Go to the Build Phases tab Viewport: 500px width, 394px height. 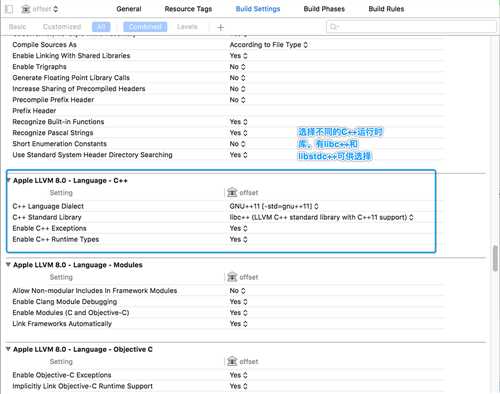[324, 9]
